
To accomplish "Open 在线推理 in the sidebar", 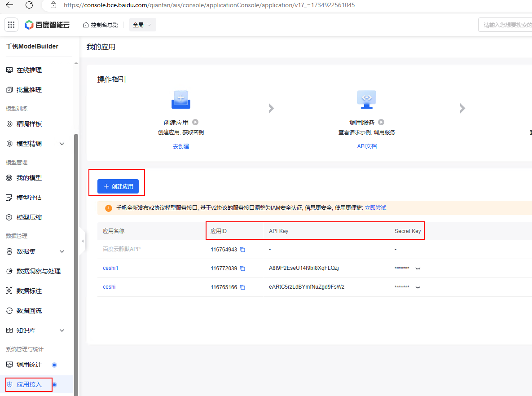I will [29, 70].
